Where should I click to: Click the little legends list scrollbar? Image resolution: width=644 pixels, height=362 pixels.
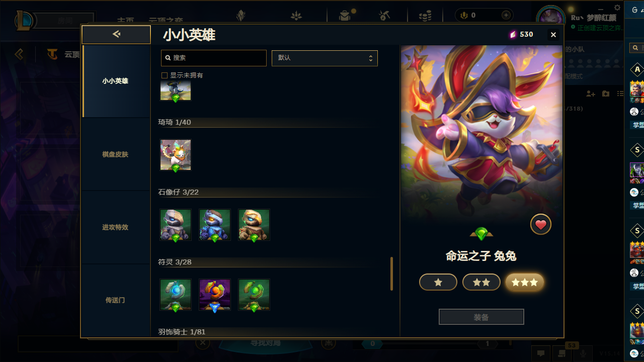pyautogui.click(x=391, y=274)
